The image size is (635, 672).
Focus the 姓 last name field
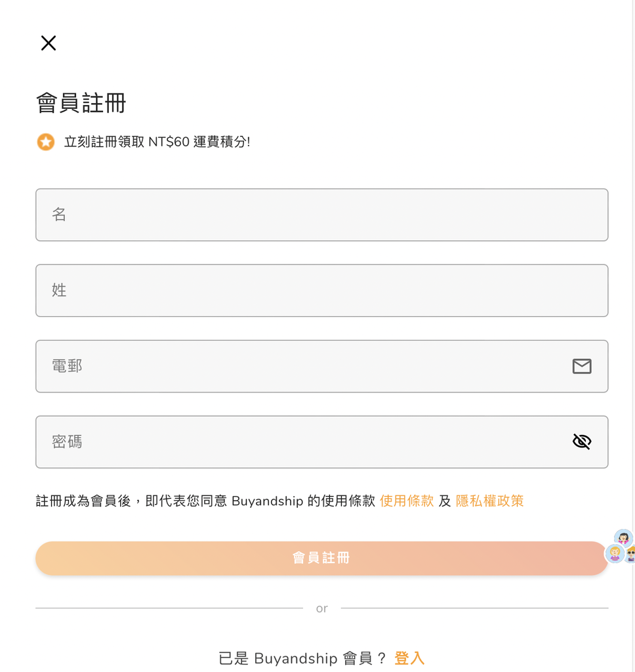tap(322, 291)
